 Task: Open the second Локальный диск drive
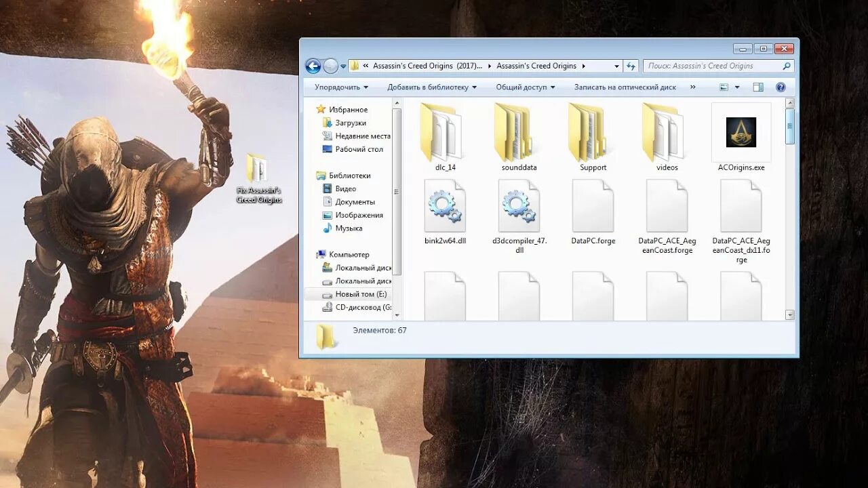pyautogui.click(x=357, y=281)
